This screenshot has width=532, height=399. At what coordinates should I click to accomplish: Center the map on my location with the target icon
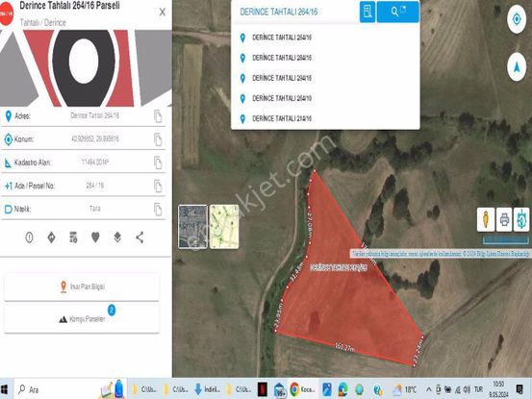[517, 19]
